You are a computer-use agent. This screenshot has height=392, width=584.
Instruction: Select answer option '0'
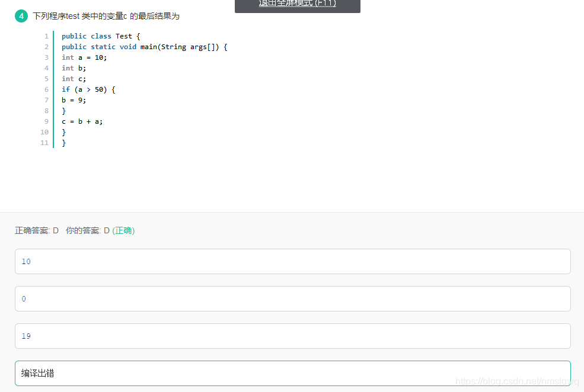[293, 298]
